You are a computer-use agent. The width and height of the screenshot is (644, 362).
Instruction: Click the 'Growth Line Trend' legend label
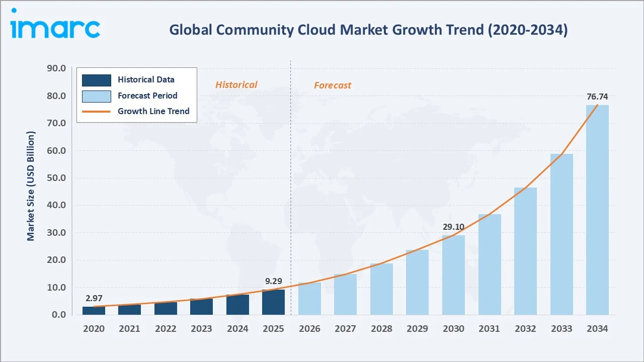coord(153,111)
